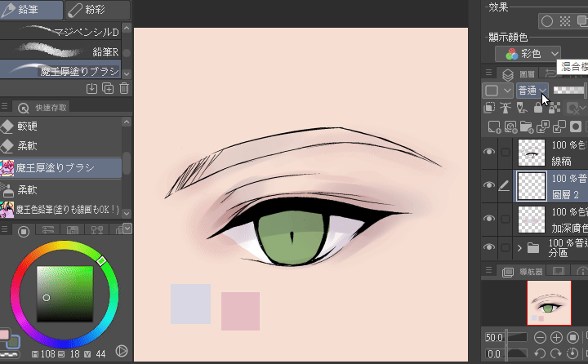Image resolution: width=588 pixels, height=364 pixels.
Task: Select the transparent color swatch
Action: [x=9, y=354]
